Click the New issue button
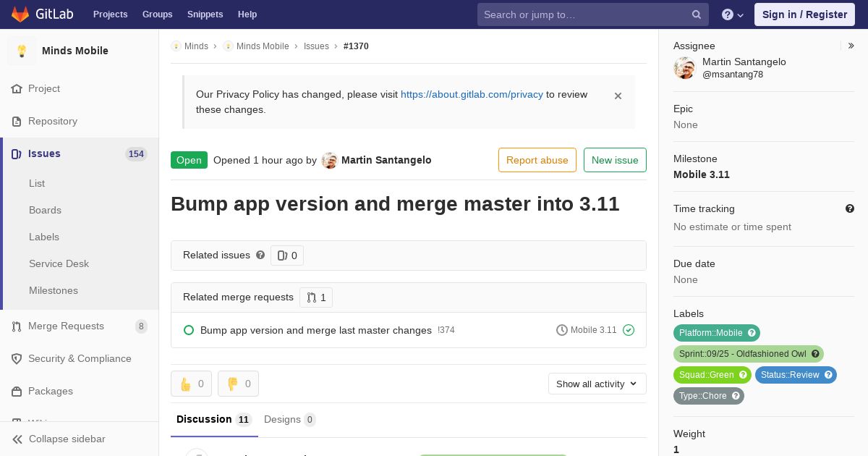The height and width of the screenshot is (456, 868). point(615,160)
